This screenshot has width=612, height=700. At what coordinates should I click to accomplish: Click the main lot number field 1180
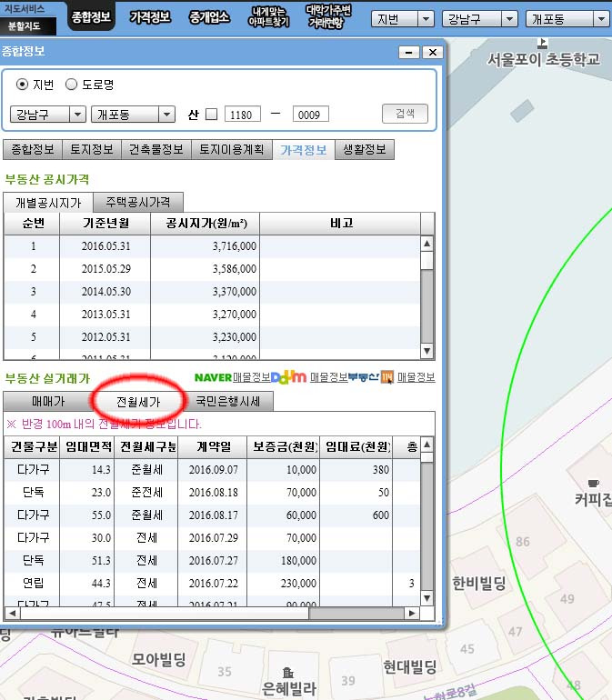242,115
